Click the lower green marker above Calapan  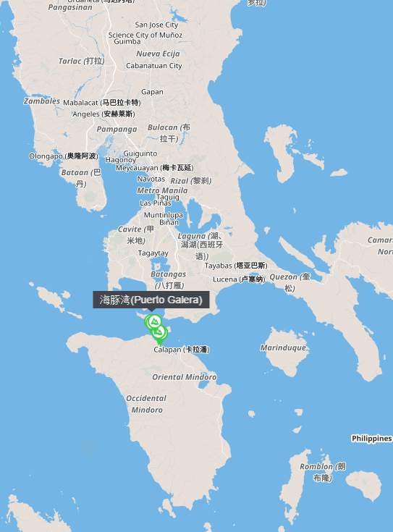[x=159, y=332]
